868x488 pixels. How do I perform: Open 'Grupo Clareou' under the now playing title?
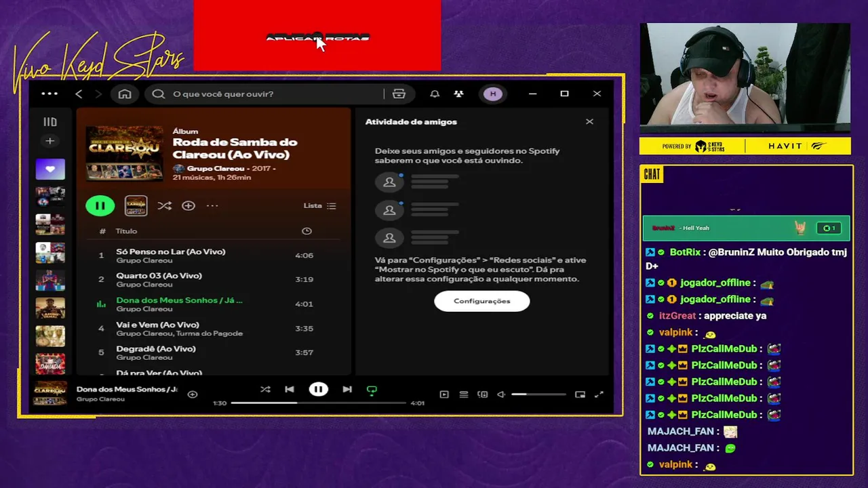pyautogui.click(x=100, y=399)
